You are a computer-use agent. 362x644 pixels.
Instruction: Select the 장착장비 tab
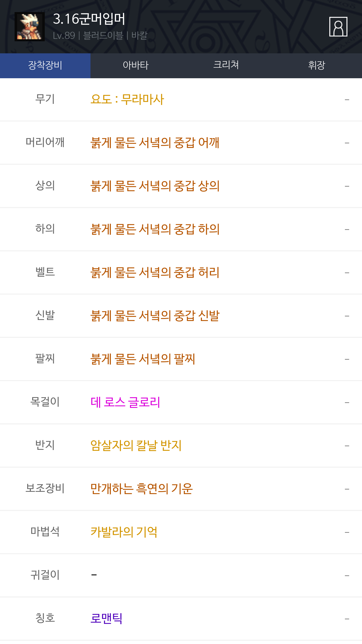pyautogui.click(x=45, y=65)
